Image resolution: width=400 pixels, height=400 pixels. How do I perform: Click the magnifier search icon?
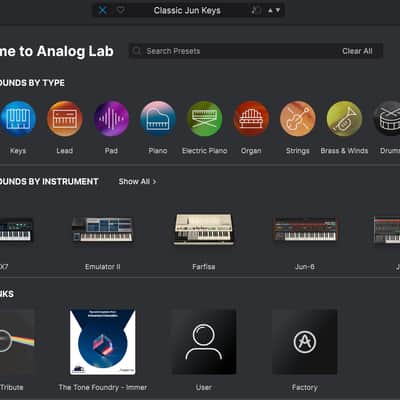[136, 51]
